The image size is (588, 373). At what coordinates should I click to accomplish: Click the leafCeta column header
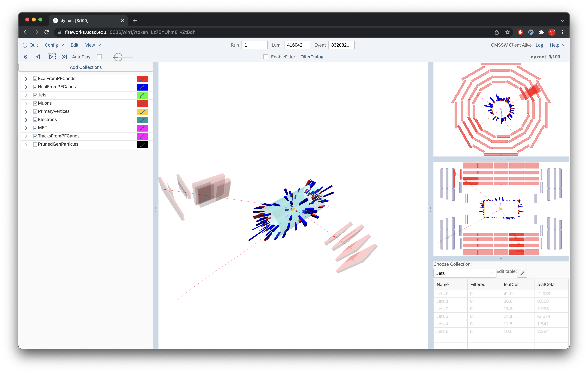tap(551, 284)
